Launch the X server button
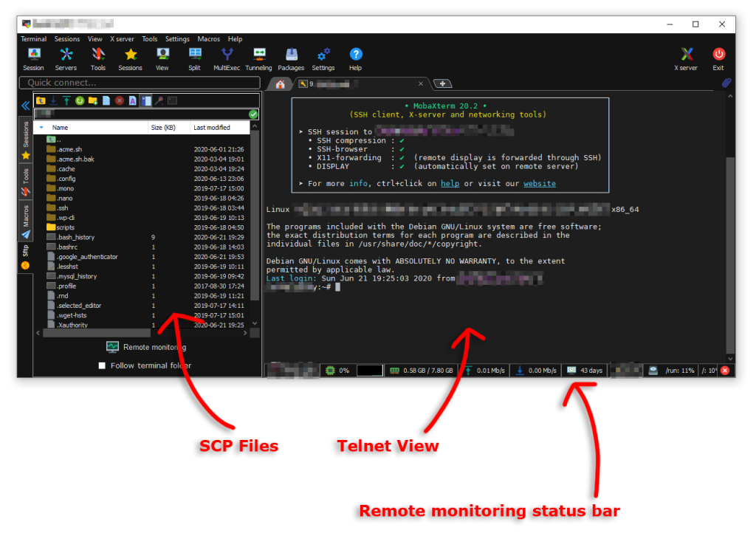This screenshot has width=756, height=533. pyautogui.click(x=686, y=59)
